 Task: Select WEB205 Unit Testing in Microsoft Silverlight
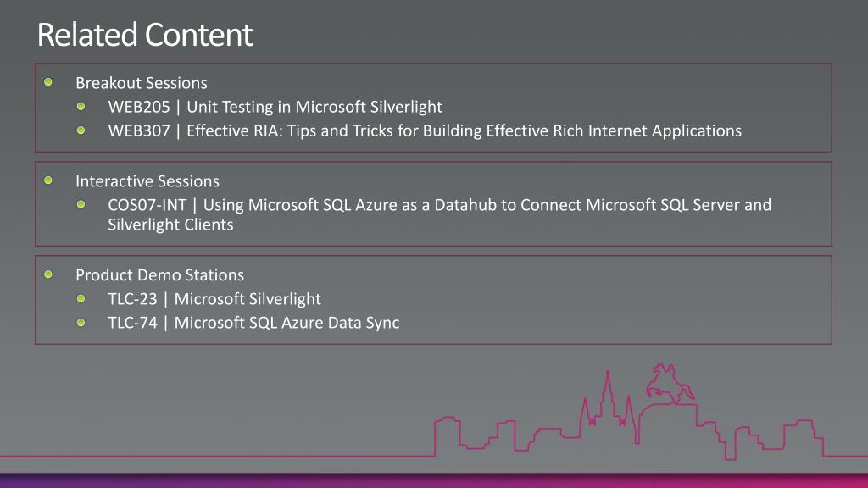(x=275, y=107)
